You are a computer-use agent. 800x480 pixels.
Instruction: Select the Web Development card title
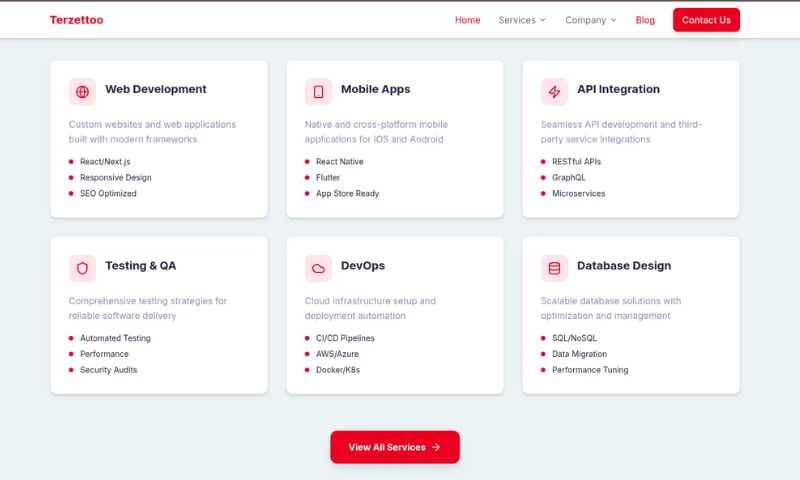pos(155,89)
